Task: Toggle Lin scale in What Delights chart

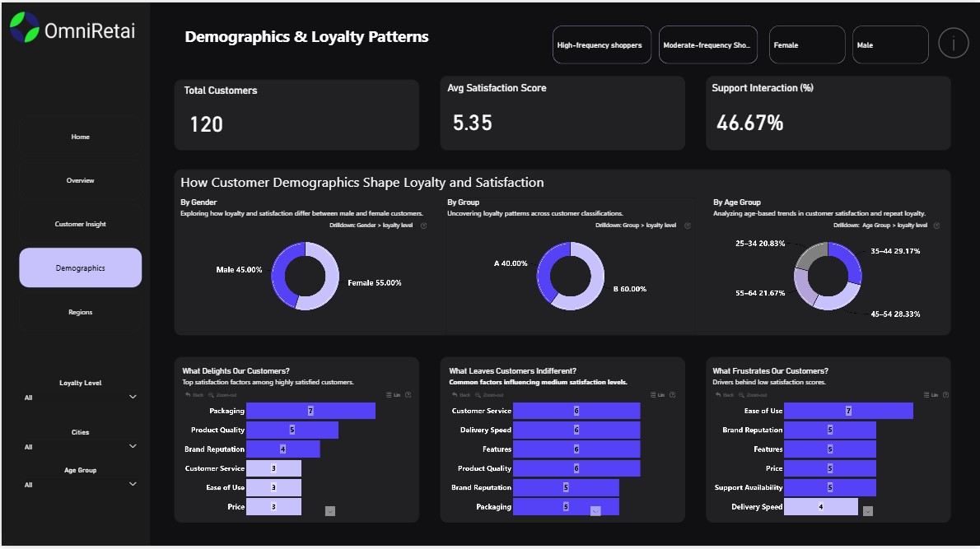Action: click(393, 395)
